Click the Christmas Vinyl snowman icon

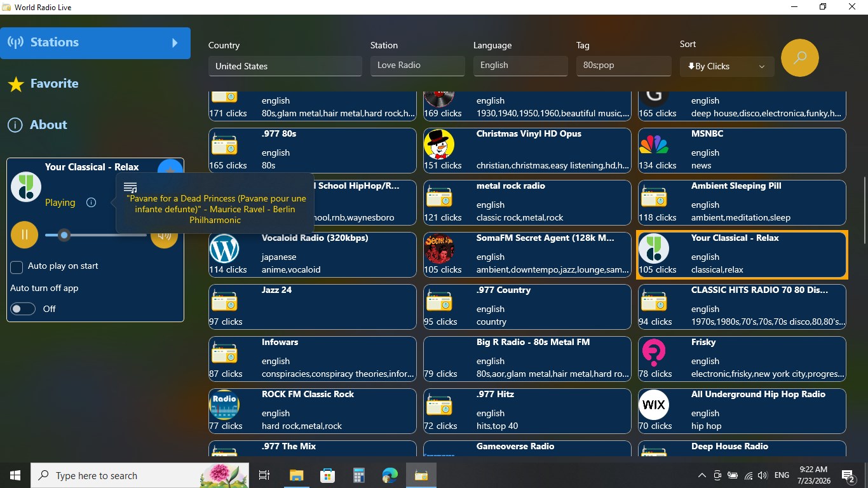(x=439, y=145)
